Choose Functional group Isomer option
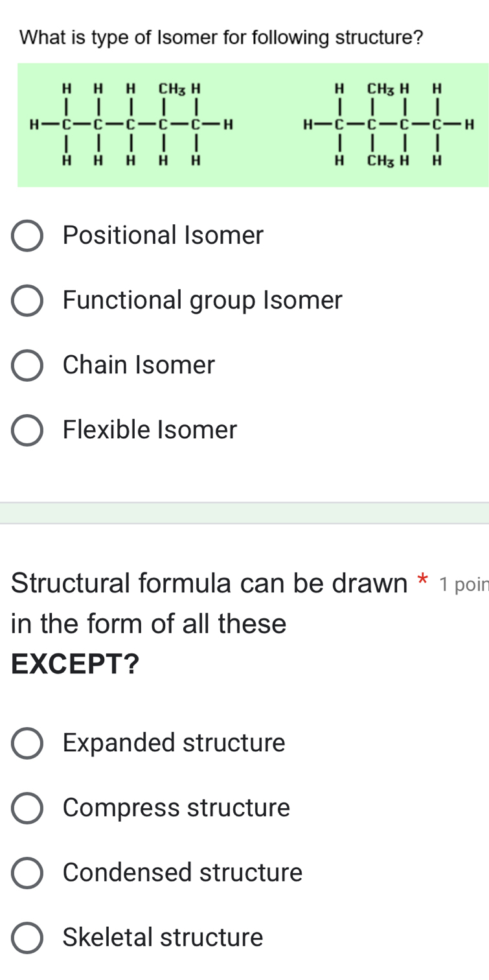The image size is (489, 980). coord(26,300)
